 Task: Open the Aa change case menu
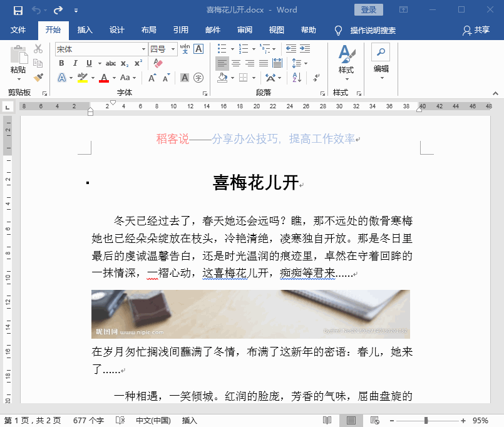[128, 78]
